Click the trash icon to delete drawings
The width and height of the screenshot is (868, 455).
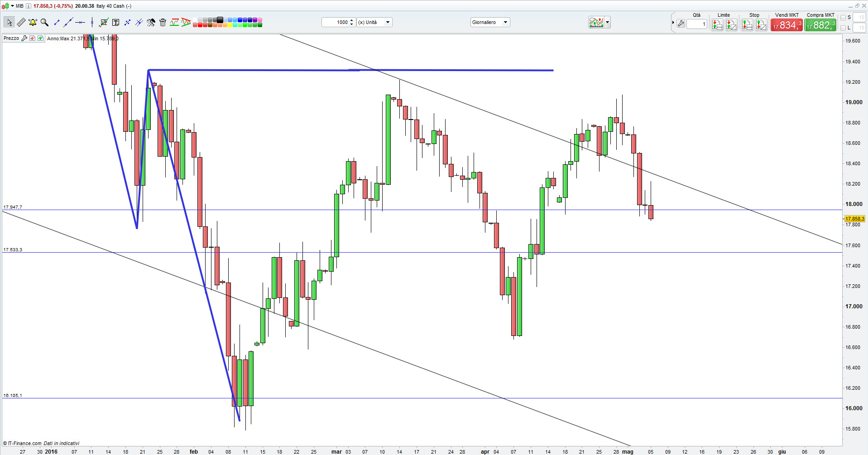[x=163, y=22]
